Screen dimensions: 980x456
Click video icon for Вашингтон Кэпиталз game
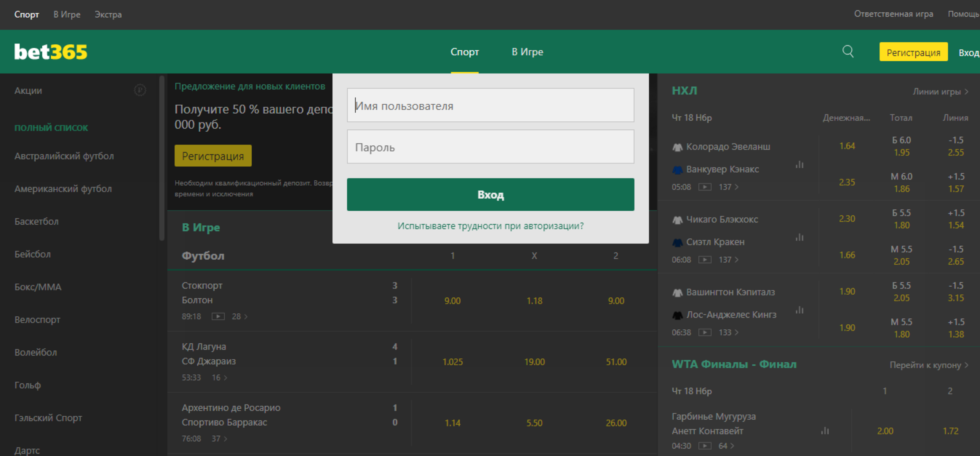pyautogui.click(x=705, y=332)
